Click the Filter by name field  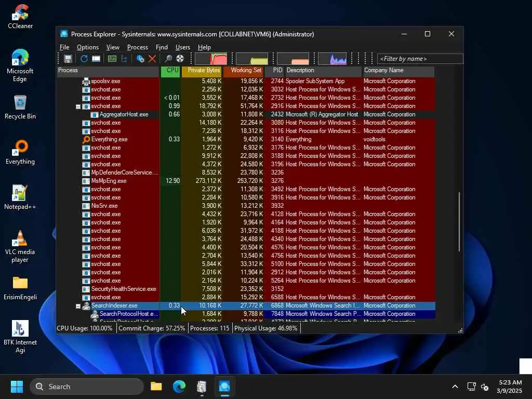[x=420, y=59]
